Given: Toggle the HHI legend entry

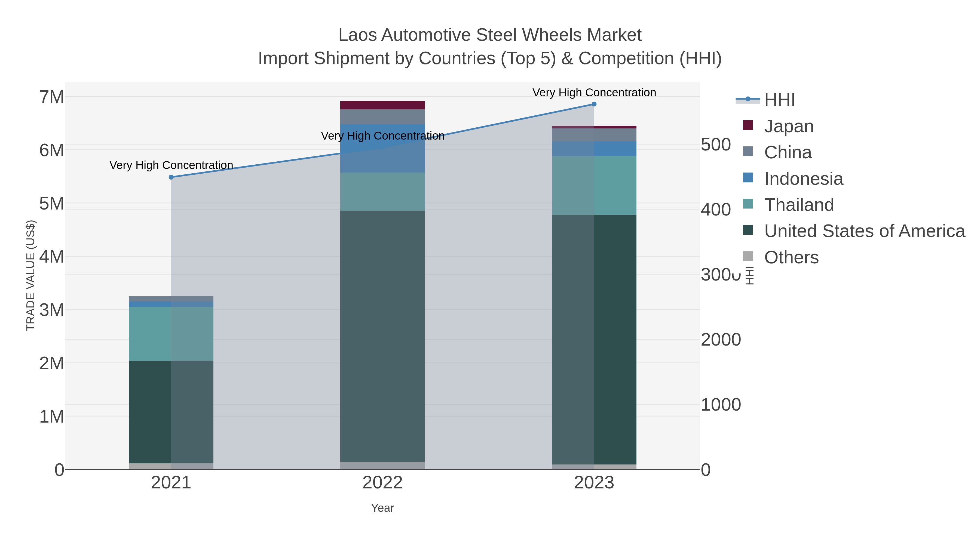Looking at the screenshot, I should point(765,100).
